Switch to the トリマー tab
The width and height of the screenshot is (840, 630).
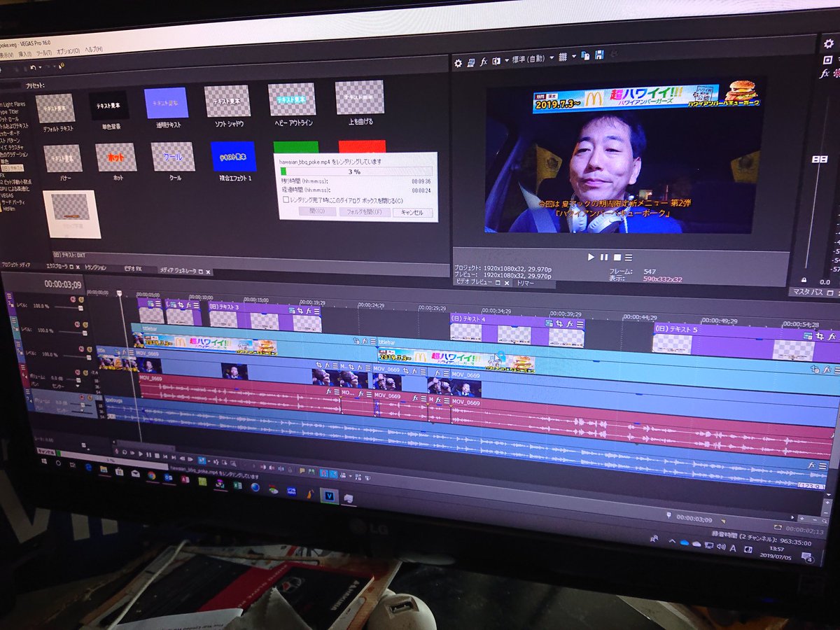[x=525, y=284]
